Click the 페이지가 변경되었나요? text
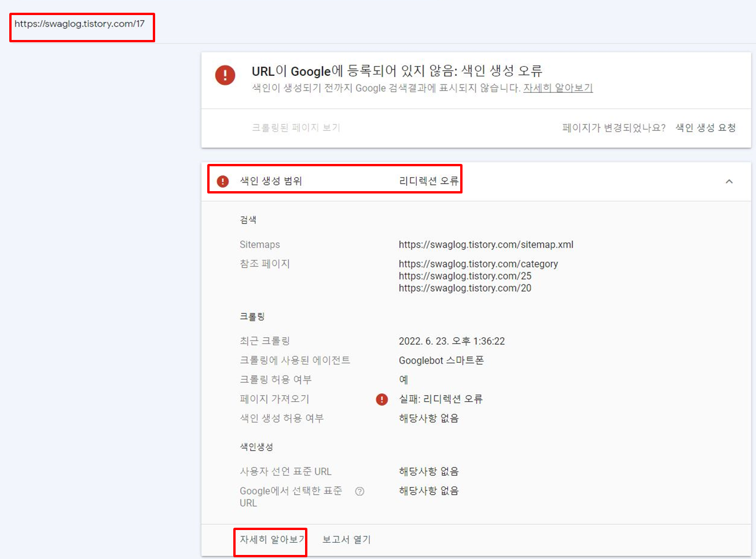 point(614,127)
